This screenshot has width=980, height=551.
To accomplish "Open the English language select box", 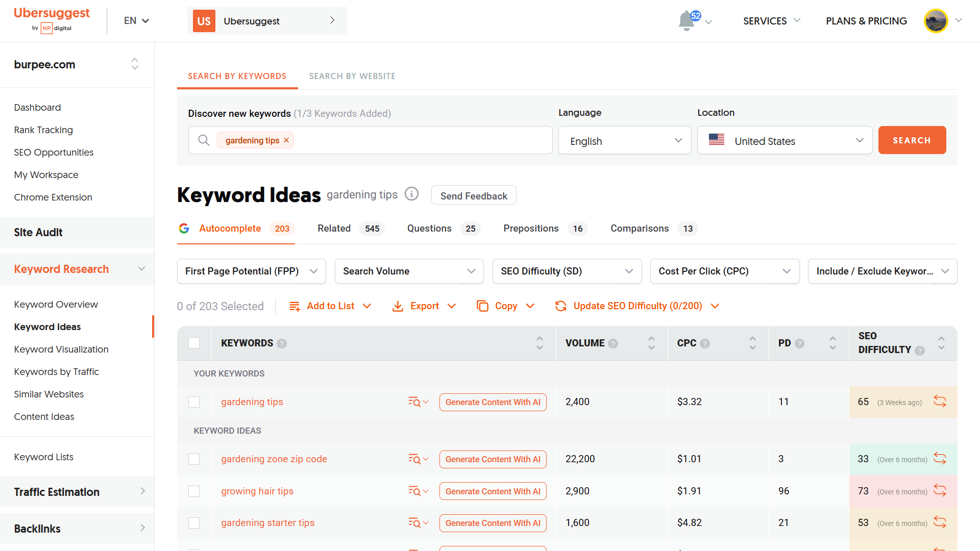I will click(x=625, y=140).
